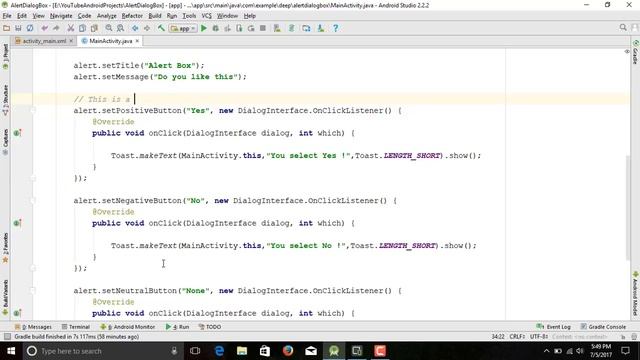The width and height of the screenshot is (640, 360).
Task: Open the Android Monitor tool window
Action: (x=128, y=327)
